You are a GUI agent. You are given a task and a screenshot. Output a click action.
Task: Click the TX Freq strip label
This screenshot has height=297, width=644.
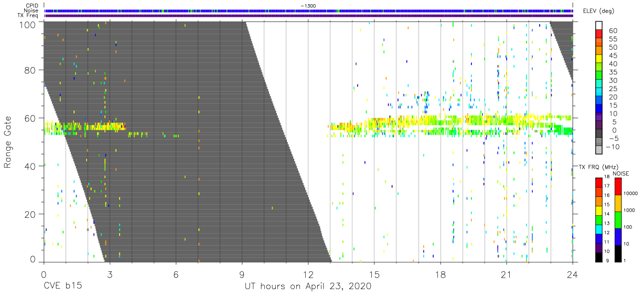[x=28, y=16]
